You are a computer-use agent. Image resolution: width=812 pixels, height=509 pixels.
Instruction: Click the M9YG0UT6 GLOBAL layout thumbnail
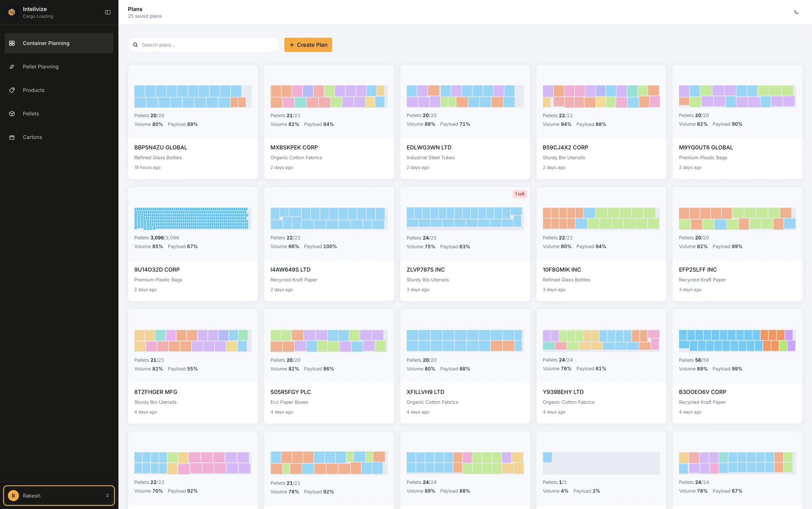[x=737, y=96]
